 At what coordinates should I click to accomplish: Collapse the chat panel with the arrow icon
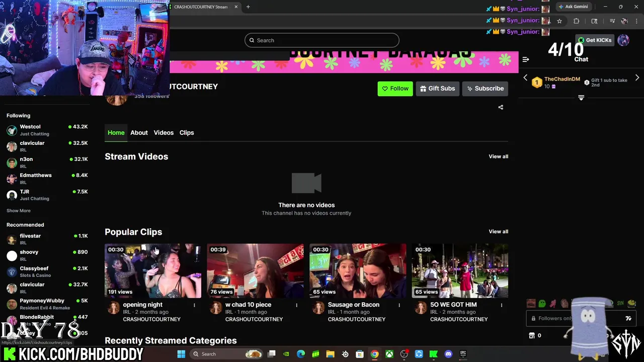click(x=526, y=59)
